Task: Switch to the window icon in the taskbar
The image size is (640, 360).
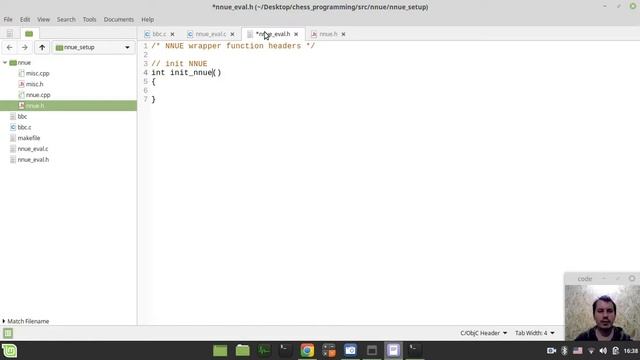Action: pyautogui.click(x=372, y=351)
